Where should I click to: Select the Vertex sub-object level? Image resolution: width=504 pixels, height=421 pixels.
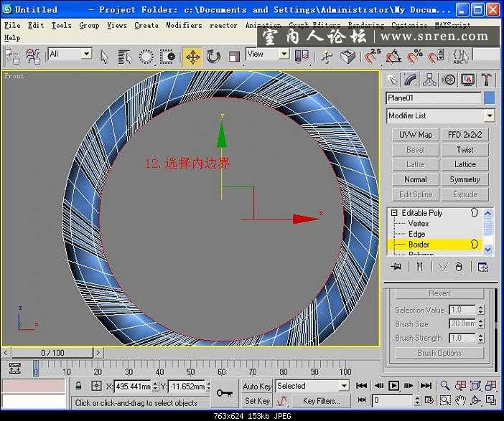(418, 224)
